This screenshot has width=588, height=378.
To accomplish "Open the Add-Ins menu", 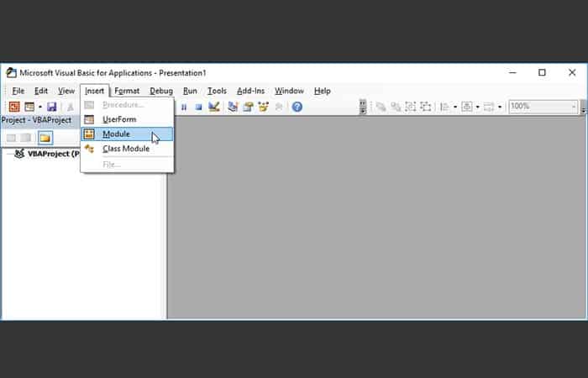I will click(x=250, y=91).
